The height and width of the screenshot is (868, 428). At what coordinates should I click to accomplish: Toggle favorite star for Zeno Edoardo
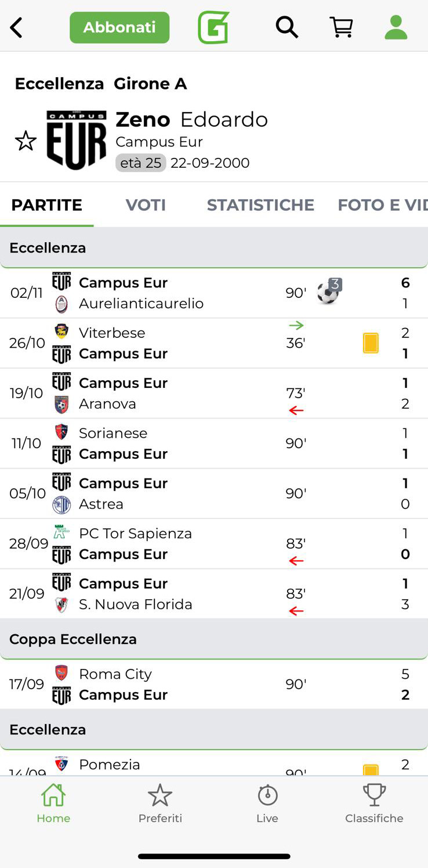26,141
